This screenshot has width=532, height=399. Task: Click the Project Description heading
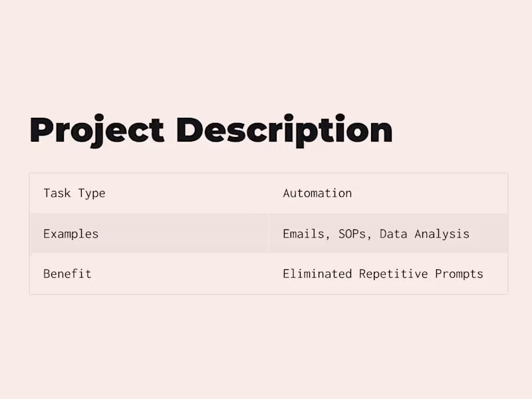pos(211,130)
